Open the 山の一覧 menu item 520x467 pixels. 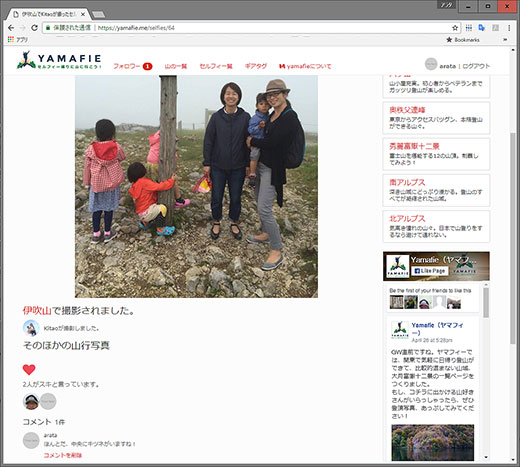[x=176, y=66]
